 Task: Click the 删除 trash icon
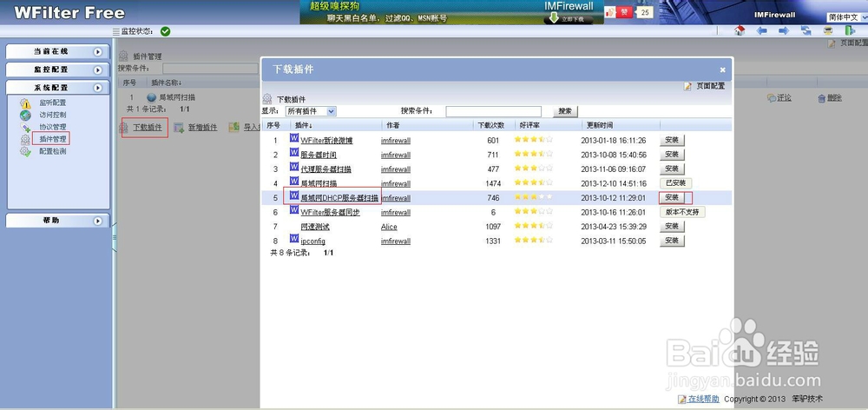pos(821,98)
